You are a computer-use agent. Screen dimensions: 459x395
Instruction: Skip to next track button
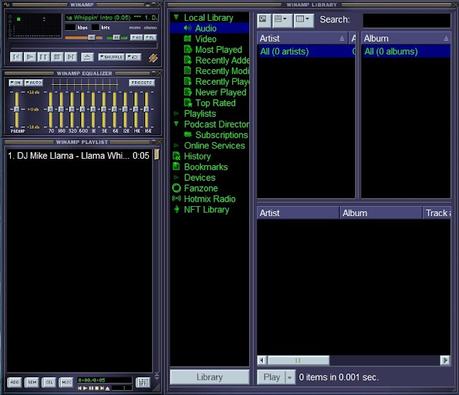(x=71, y=57)
